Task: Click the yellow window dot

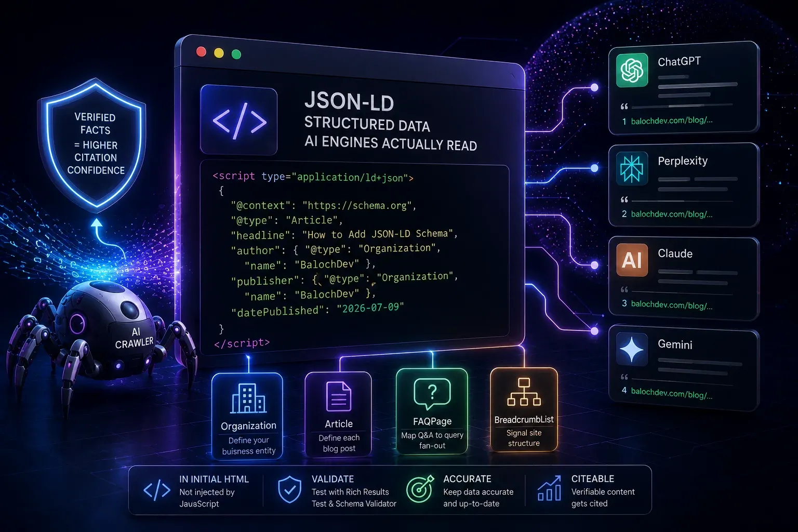Action: [219, 53]
